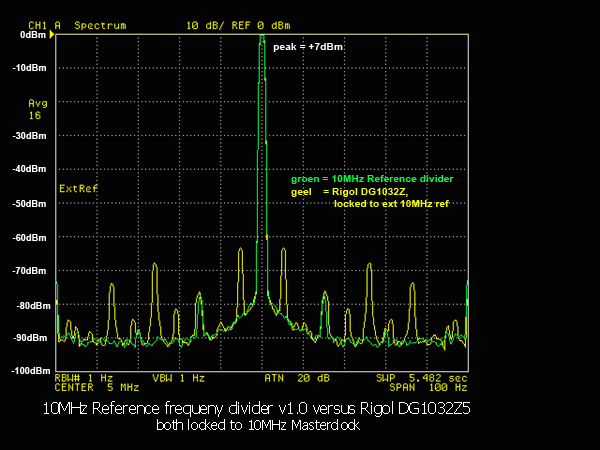Click the 'RBW# 1 Hz' readout
600x450 pixels.
83,378
